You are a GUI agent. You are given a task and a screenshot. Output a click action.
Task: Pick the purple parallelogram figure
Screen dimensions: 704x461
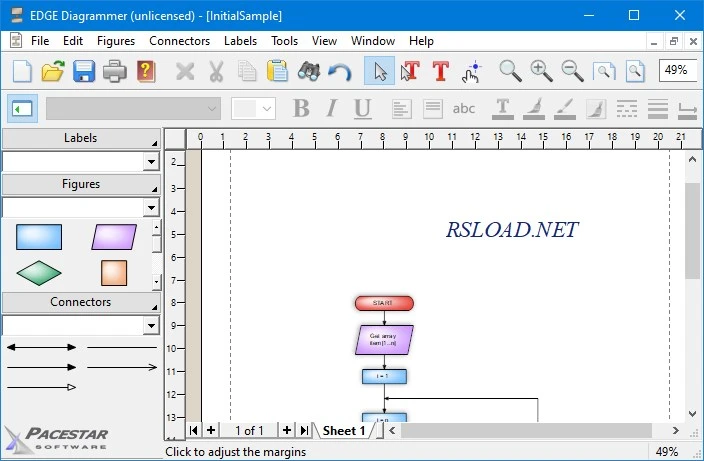114,237
